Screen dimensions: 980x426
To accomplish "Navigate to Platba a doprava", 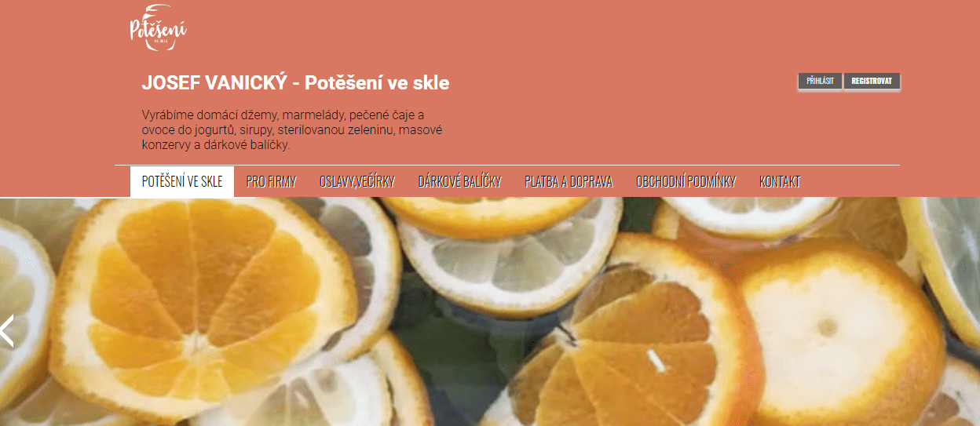I will tap(569, 182).
